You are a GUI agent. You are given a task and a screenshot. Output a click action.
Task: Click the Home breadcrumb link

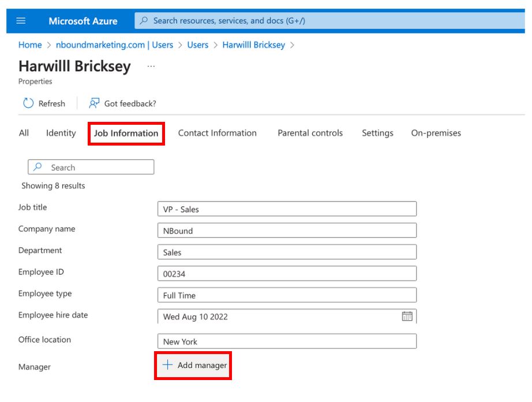point(30,45)
